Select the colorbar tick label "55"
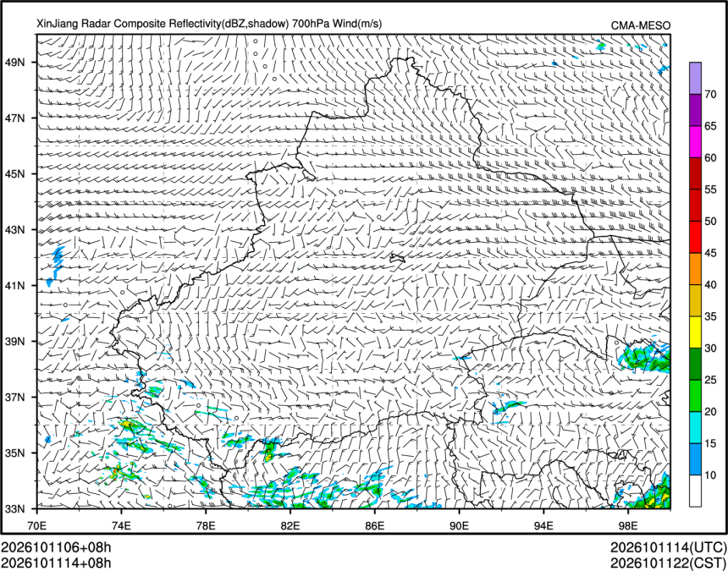The image size is (728, 571). point(711,189)
